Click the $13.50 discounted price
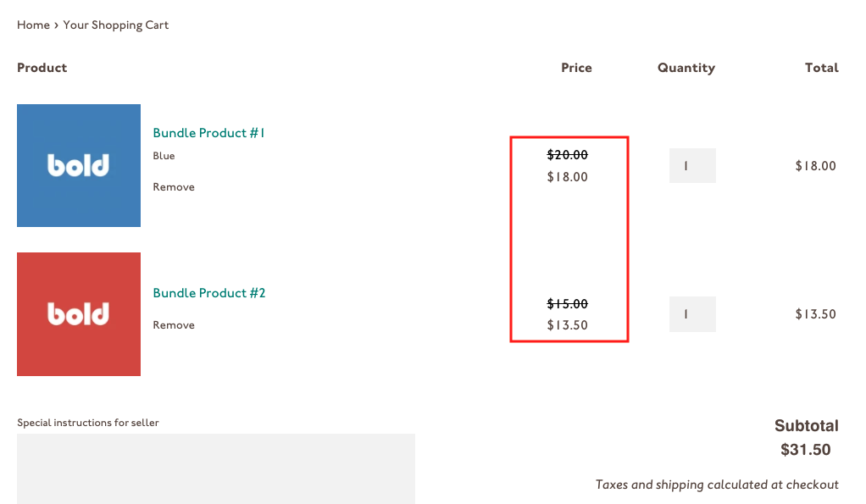The height and width of the screenshot is (504, 866). pyautogui.click(x=567, y=325)
